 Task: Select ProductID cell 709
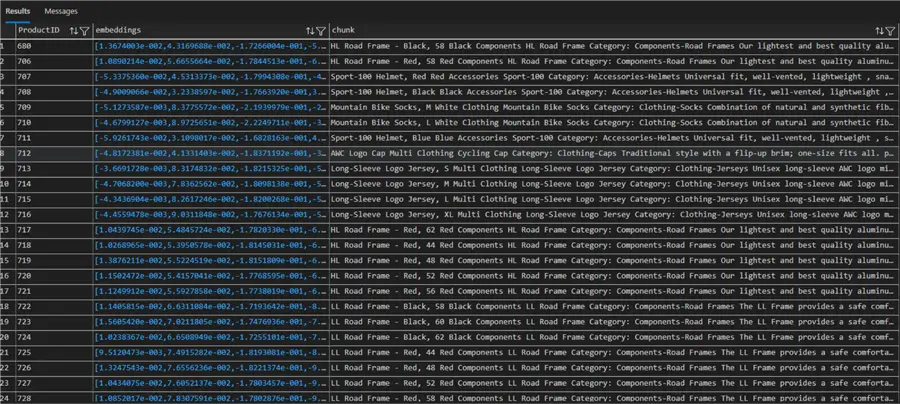54,107
